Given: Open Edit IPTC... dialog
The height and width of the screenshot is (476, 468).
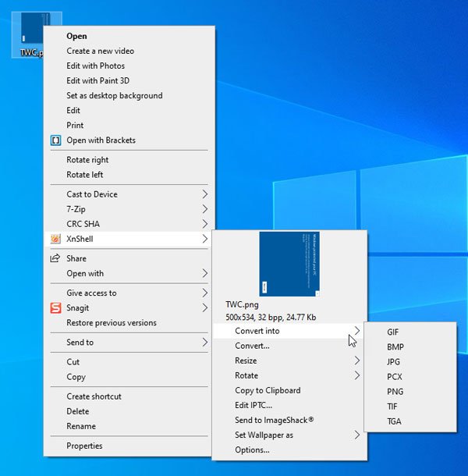Looking at the screenshot, I should click(253, 405).
